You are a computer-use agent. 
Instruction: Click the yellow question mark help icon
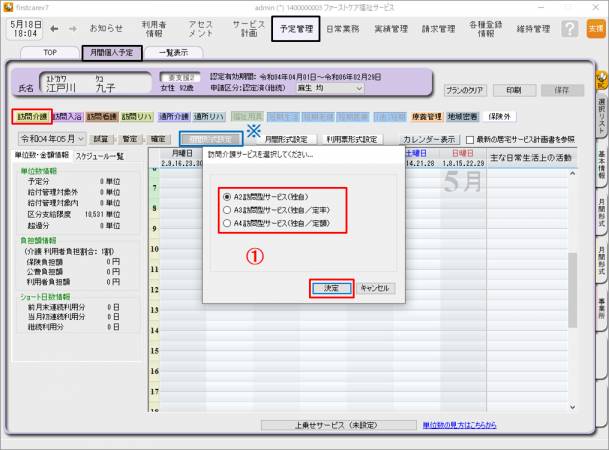[569, 29]
